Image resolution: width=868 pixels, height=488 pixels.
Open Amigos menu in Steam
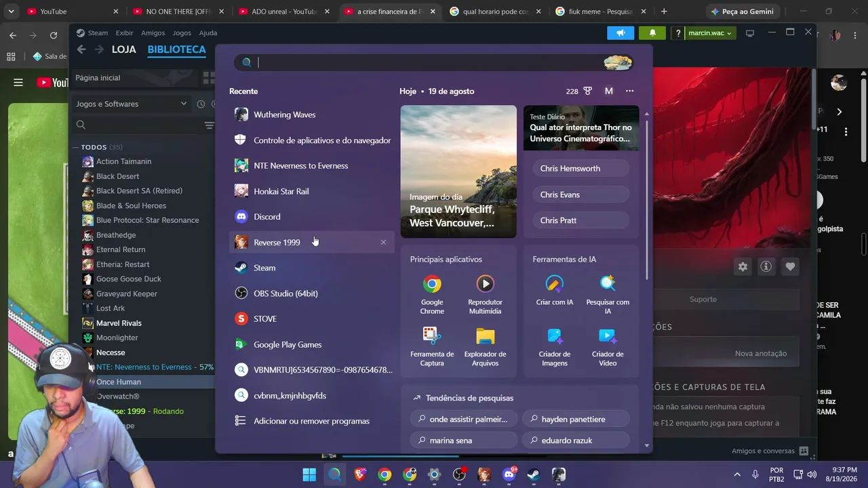pos(153,33)
